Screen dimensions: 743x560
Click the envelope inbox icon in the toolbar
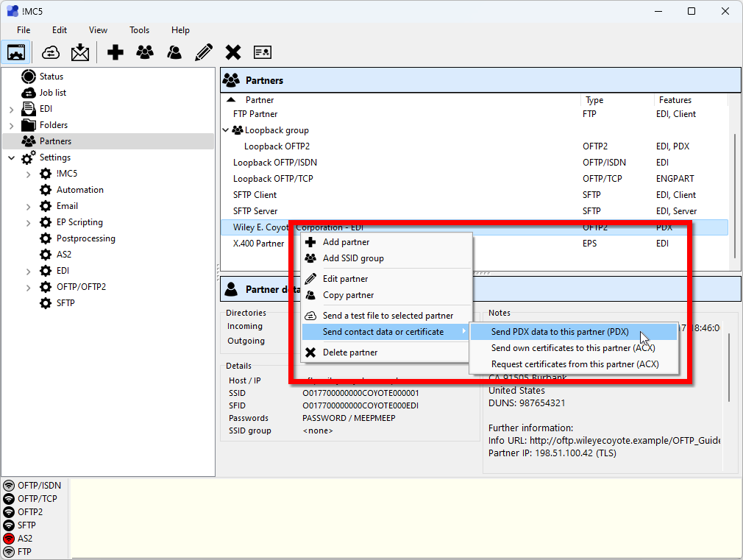tap(80, 52)
